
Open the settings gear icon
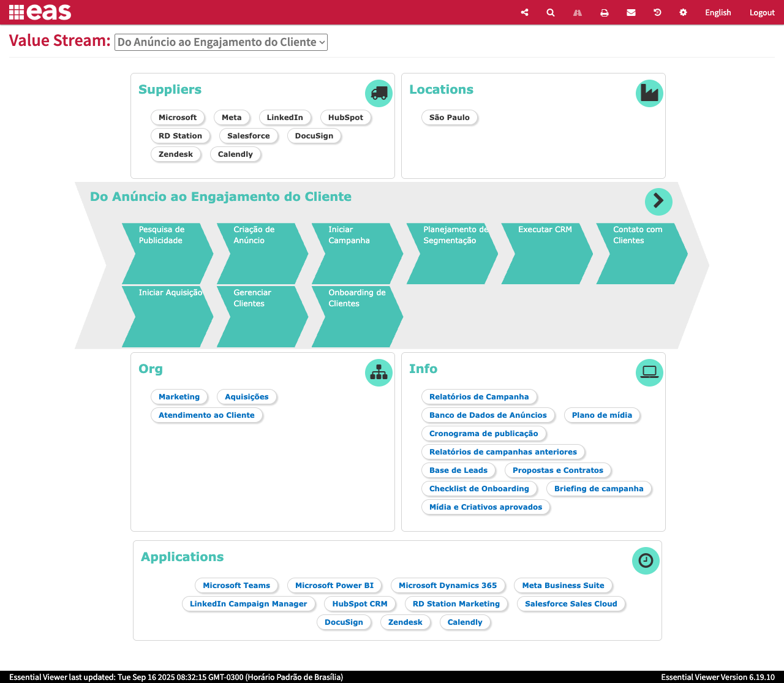pos(684,12)
